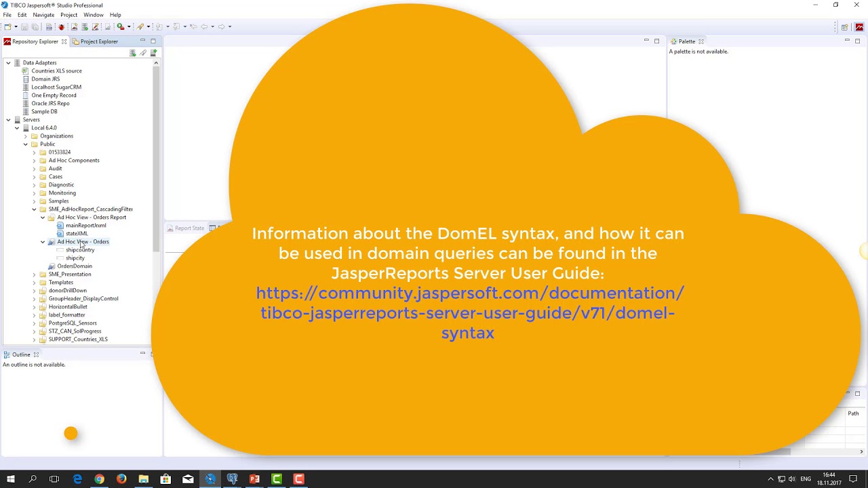Expand the Organizations folder
Screen dimensions: 868x488
[26, 136]
